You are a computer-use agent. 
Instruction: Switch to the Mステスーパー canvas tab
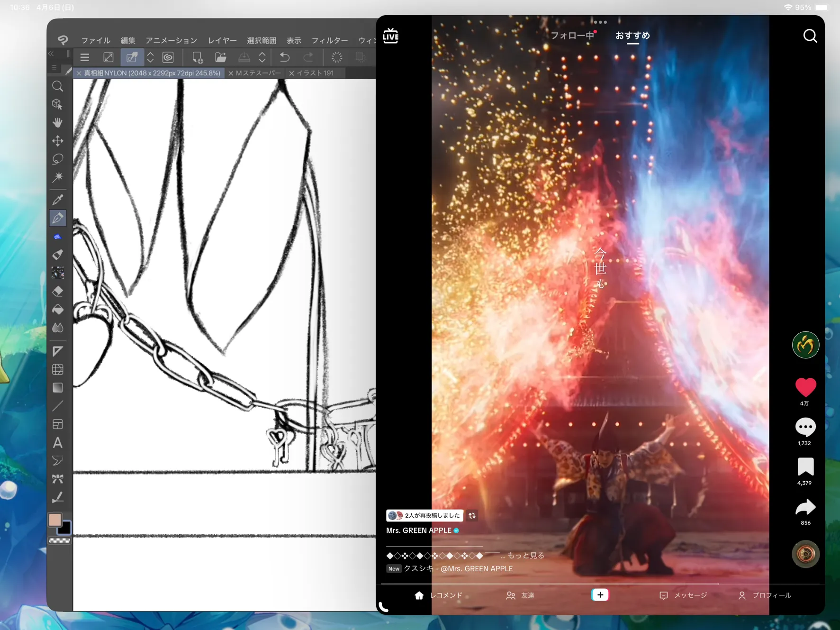point(258,73)
